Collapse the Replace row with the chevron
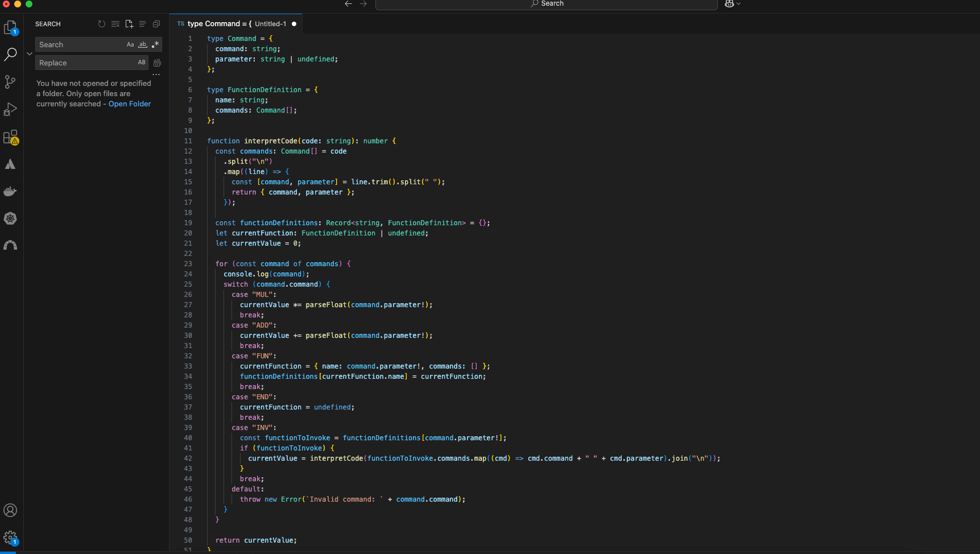This screenshot has height=554, width=980. (x=30, y=53)
